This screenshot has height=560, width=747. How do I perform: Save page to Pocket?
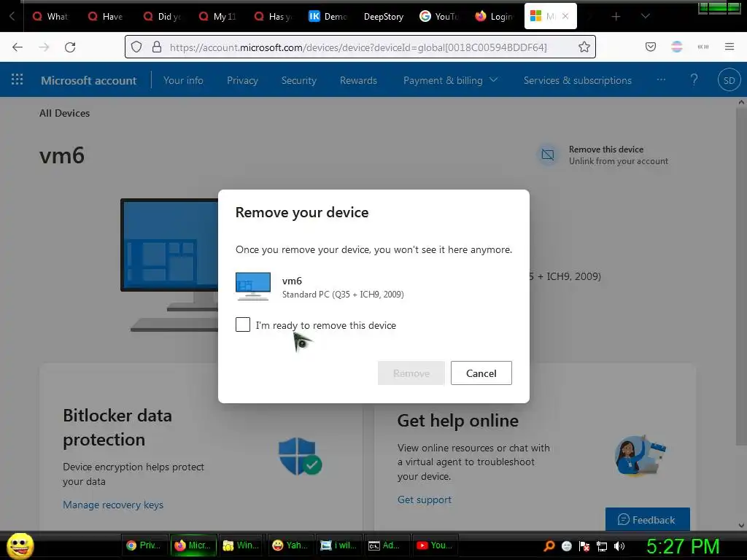(x=650, y=47)
